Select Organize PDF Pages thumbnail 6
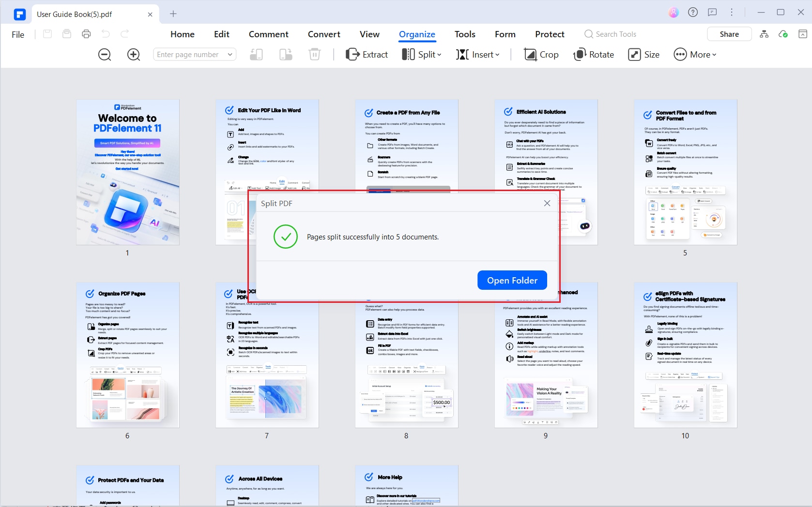The width and height of the screenshot is (812, 507). 128,355
